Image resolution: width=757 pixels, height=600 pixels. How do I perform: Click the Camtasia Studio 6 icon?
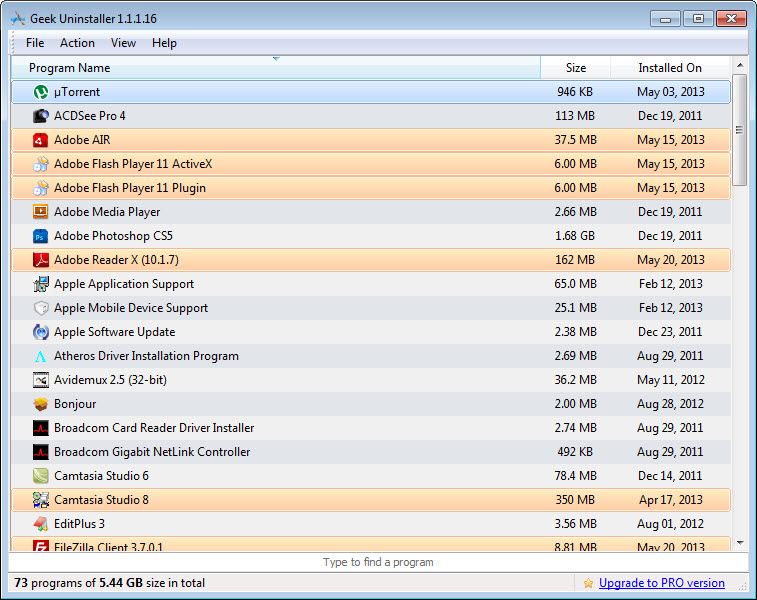tap(41, 476)
